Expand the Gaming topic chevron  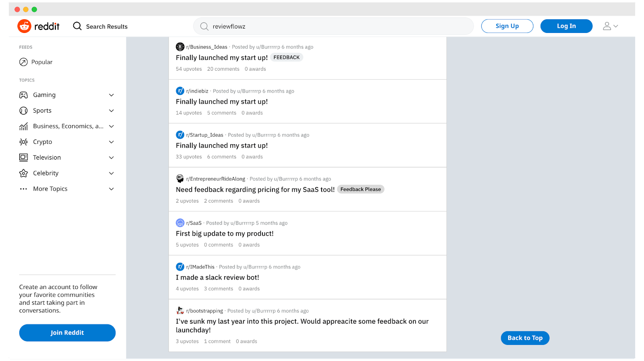111,95
